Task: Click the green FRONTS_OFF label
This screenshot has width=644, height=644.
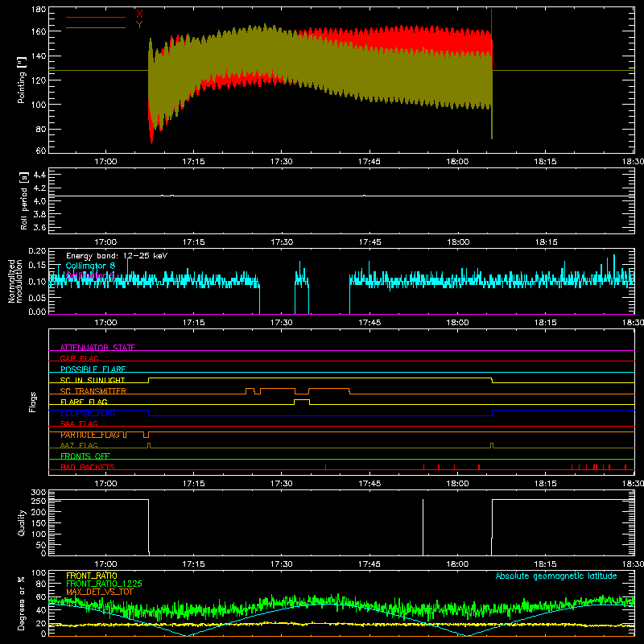Action: point(85,456)
